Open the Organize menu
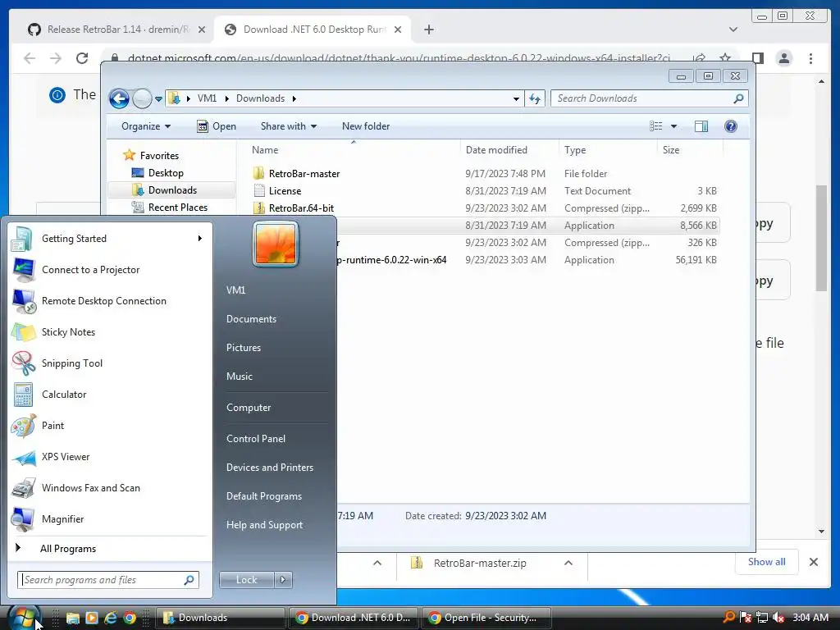Image resolution: width=840 pixels, height=630 pixels. (146, 126)
